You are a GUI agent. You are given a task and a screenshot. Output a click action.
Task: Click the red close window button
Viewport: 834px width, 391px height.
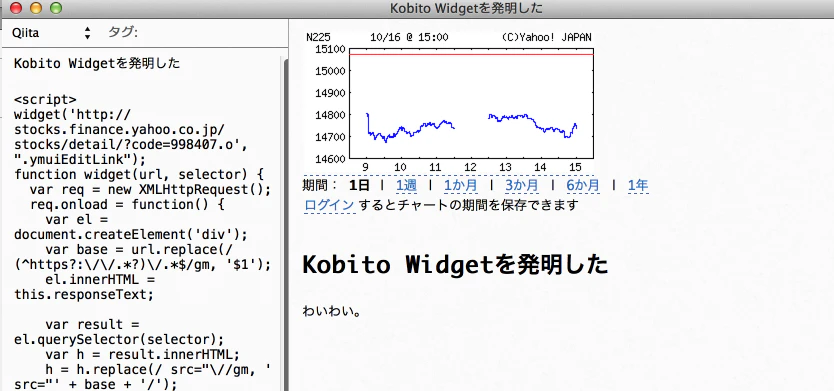click(x=16, y=8)
